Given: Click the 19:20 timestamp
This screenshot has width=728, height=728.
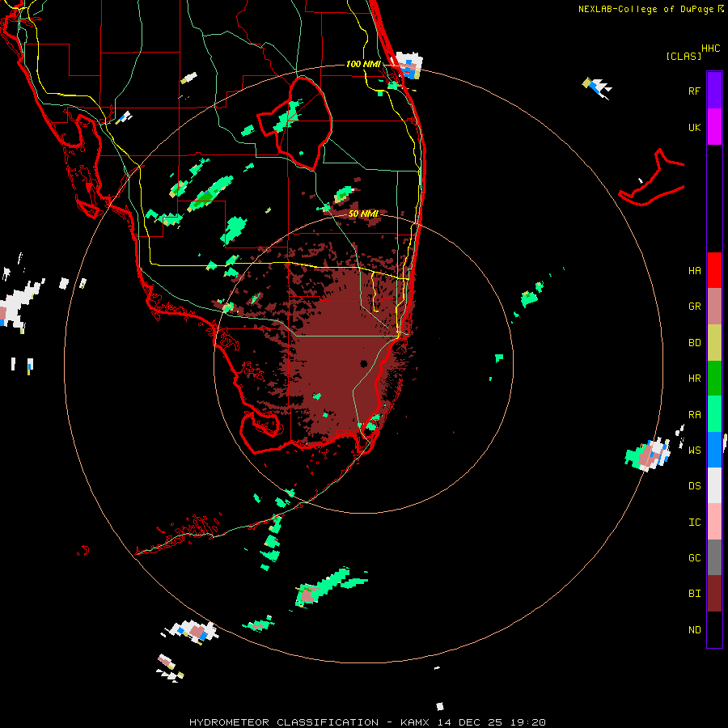Looking at the screenshot, I should (527, 722).
